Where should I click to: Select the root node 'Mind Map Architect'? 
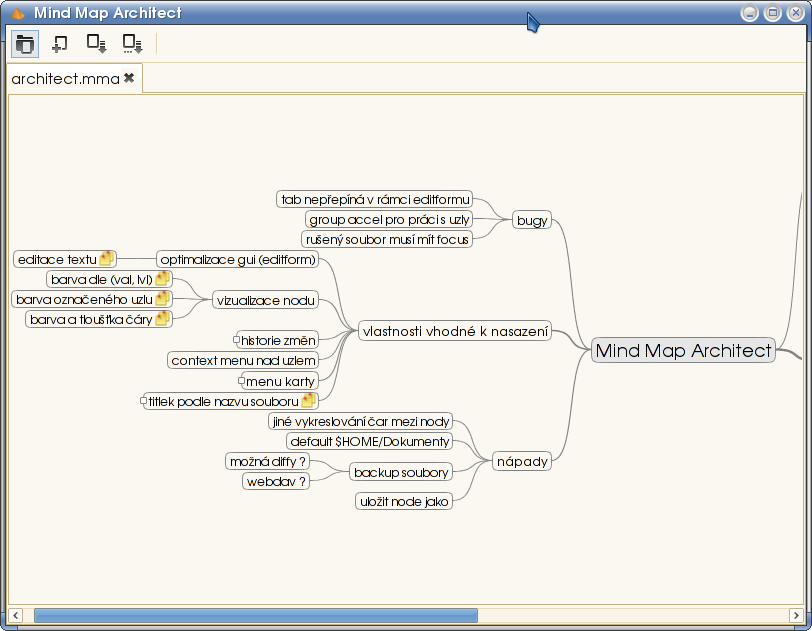(683, 350)
